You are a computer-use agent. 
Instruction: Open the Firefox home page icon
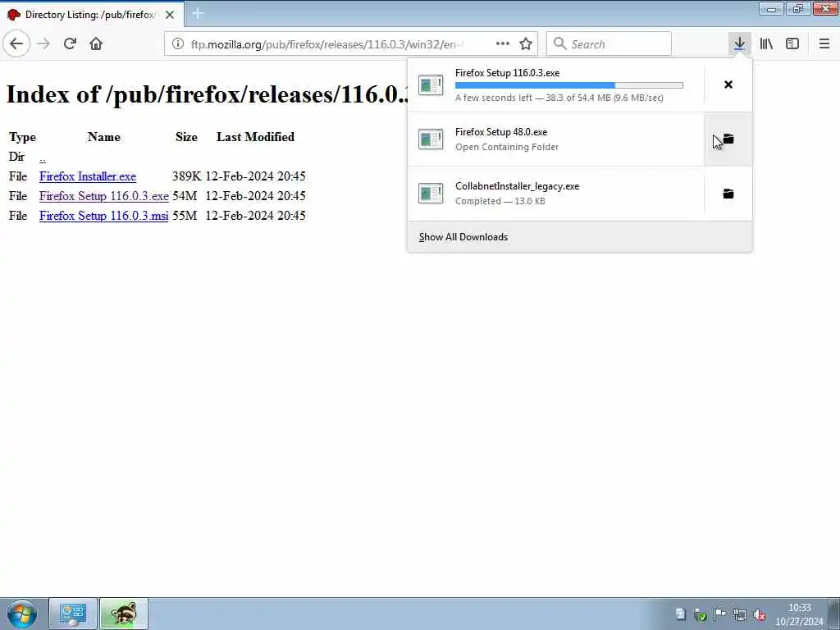pos(96,44)
